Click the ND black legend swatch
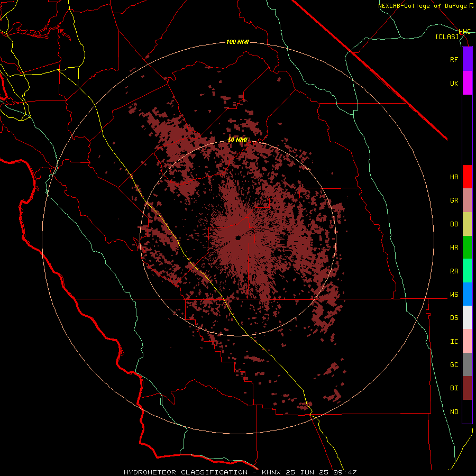 (467, 411)
